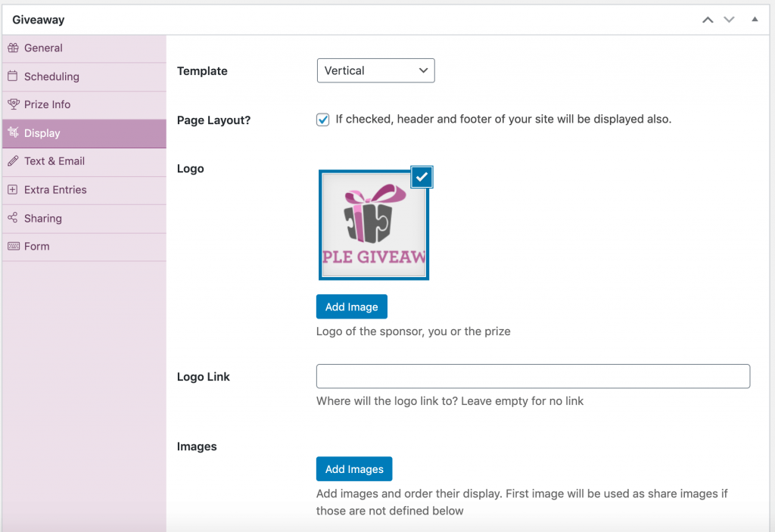Click the keyboard icon beside Form

14,246
